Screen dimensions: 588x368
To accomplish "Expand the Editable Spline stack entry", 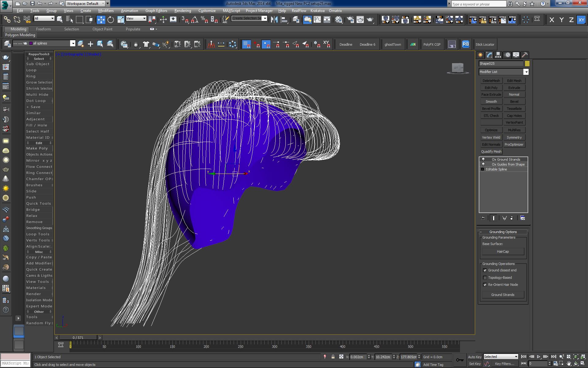I will [483, 169].
